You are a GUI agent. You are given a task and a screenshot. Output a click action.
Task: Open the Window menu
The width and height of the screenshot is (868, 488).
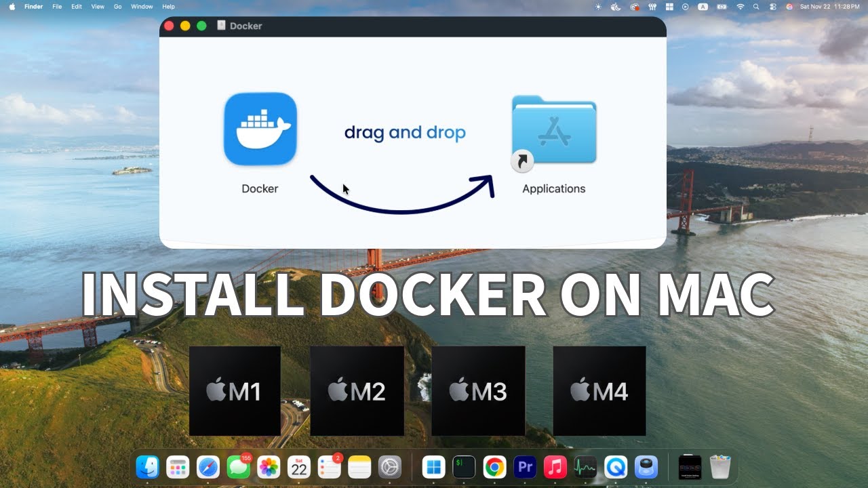142,6
